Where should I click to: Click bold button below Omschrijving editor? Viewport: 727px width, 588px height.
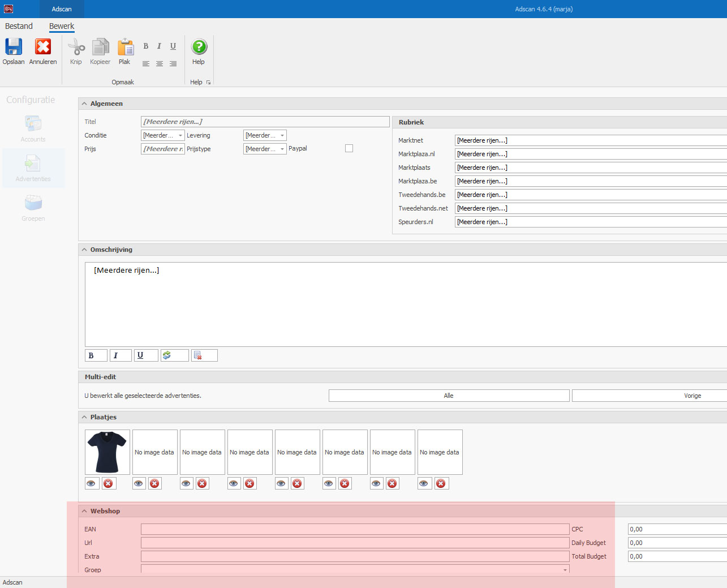[96, 355]
